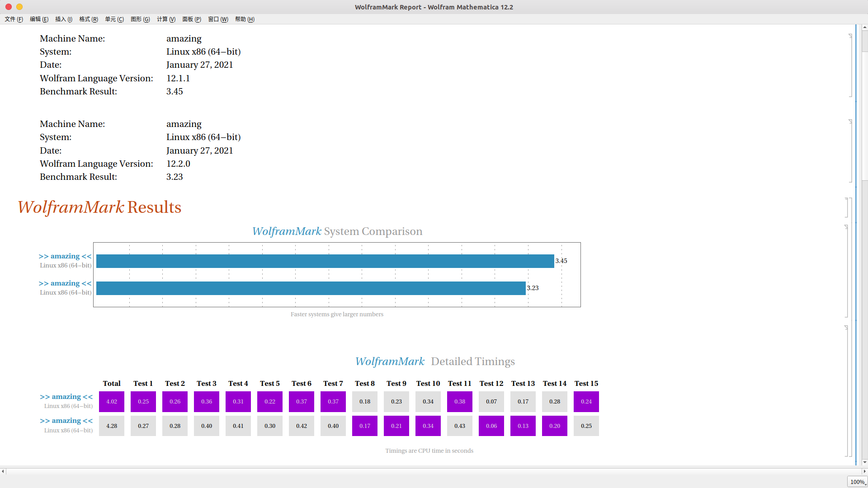
Task: Click the 3.23 benchmark bar
Action: [311, 288]
